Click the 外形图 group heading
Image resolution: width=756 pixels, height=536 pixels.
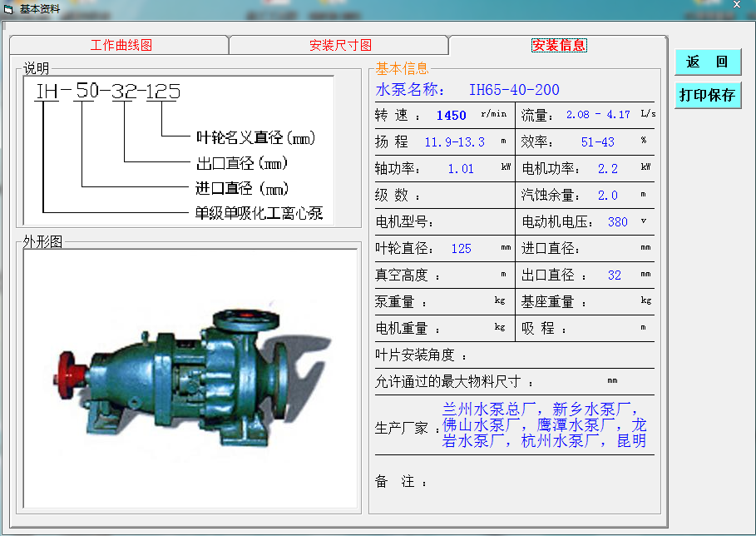42,241
